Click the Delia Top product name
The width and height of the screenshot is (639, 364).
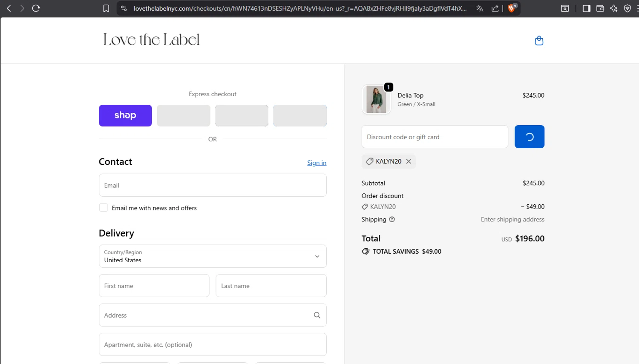tap(410, 95)
